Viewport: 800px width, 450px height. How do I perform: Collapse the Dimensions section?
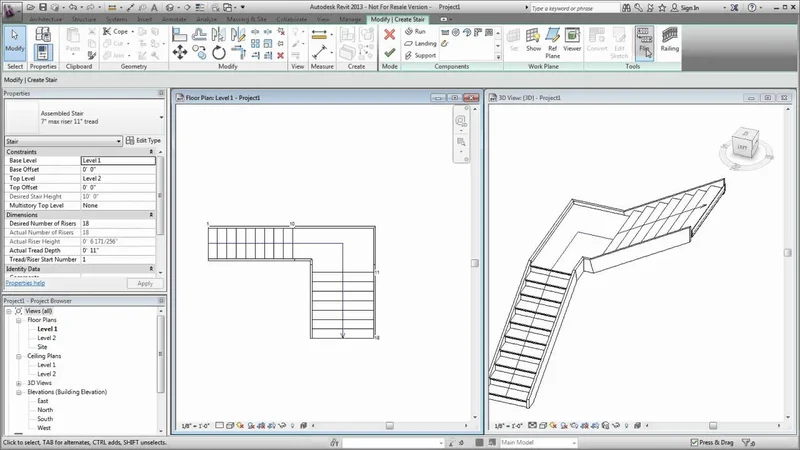point(151,215)
